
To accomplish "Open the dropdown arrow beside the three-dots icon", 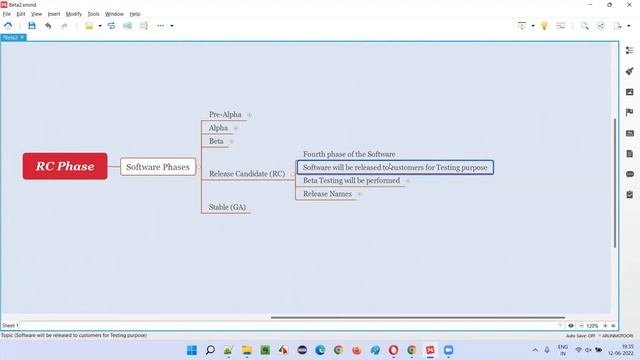I will pyautogui.click(x=172, y=26).
